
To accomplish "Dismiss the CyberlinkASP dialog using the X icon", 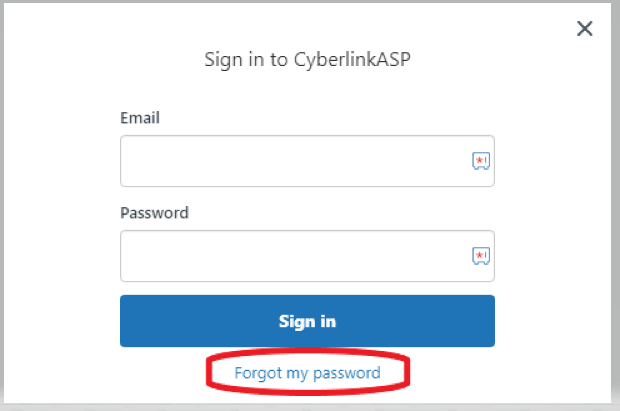I will coord(584,28).
